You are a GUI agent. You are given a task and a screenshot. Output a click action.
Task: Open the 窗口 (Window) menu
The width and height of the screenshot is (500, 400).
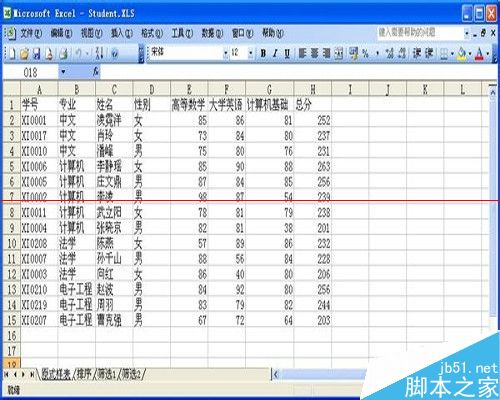pyautogui.click(x=242, y=33)
